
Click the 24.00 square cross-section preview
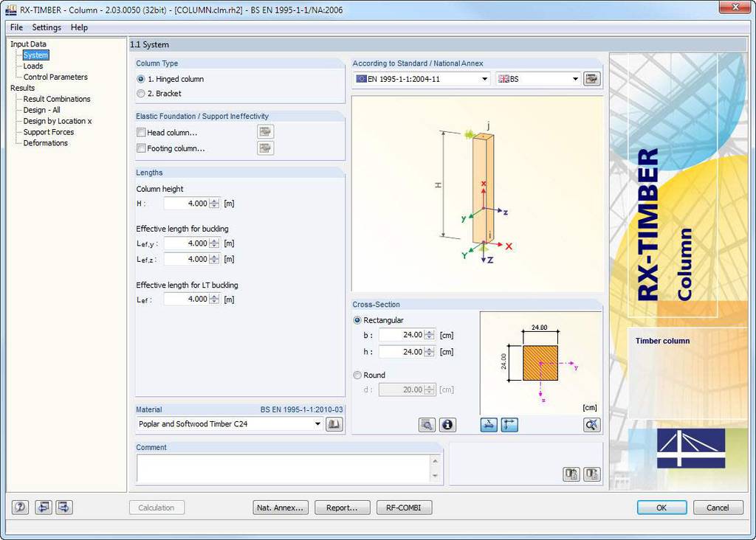point(540,363)
